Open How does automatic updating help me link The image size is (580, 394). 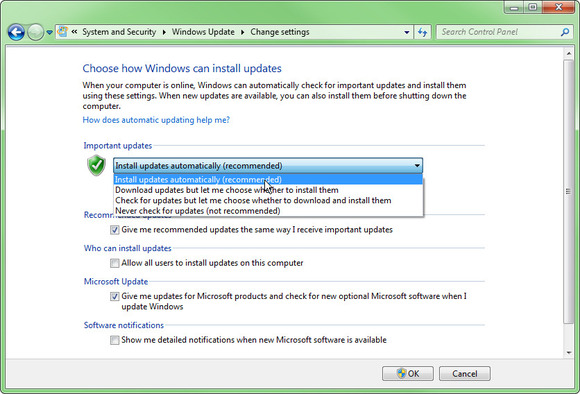156,120
